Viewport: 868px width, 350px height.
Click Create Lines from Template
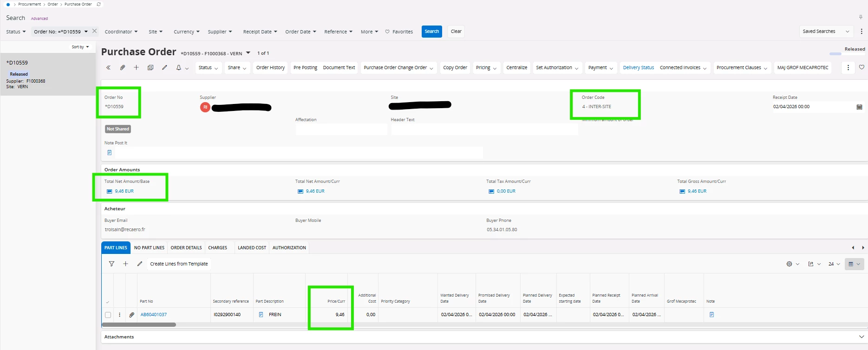[x=179, y=264]
